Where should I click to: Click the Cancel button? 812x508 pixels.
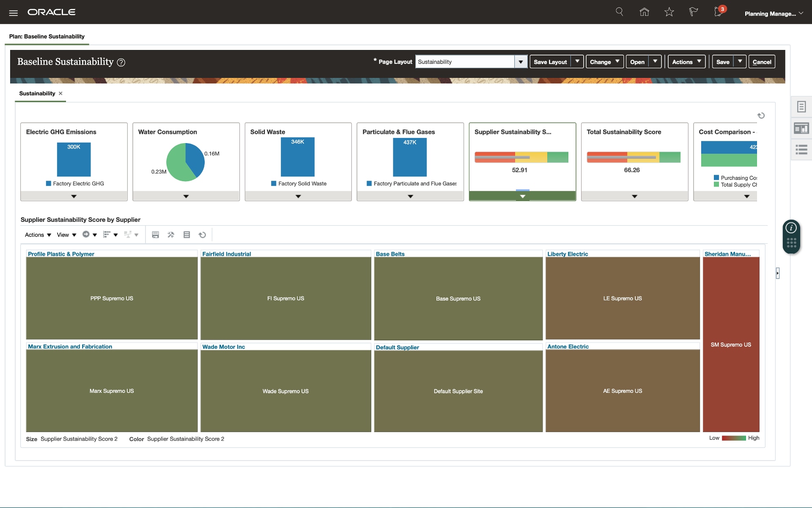point(762,62)
